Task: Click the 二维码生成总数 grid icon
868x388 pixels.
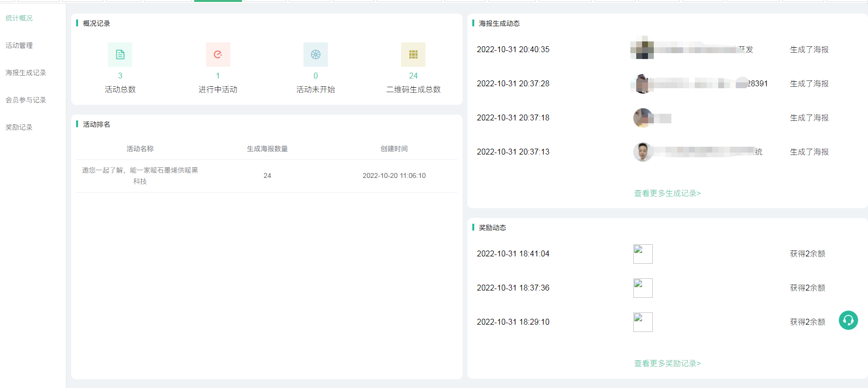Action: [413, 55]
